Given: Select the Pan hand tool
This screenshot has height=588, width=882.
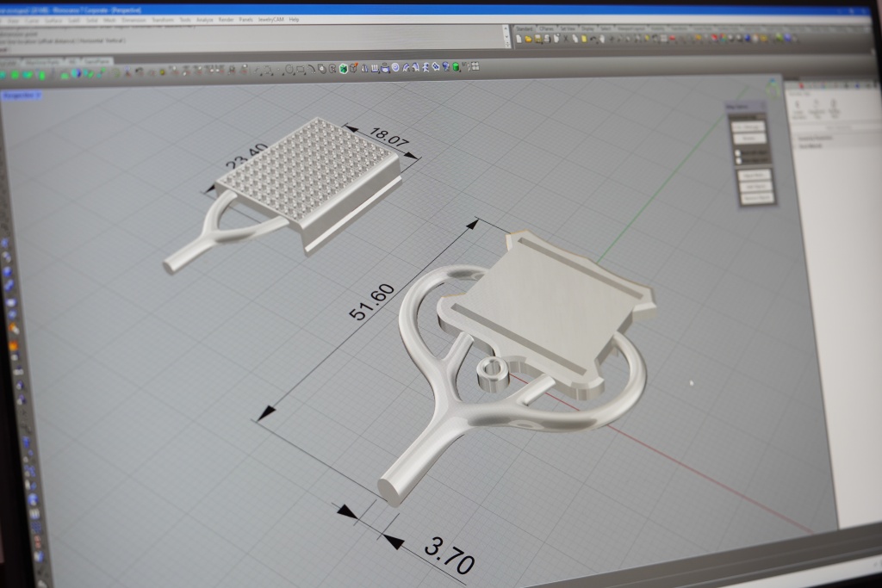Looking at the screenshot, I should [602, 39].
